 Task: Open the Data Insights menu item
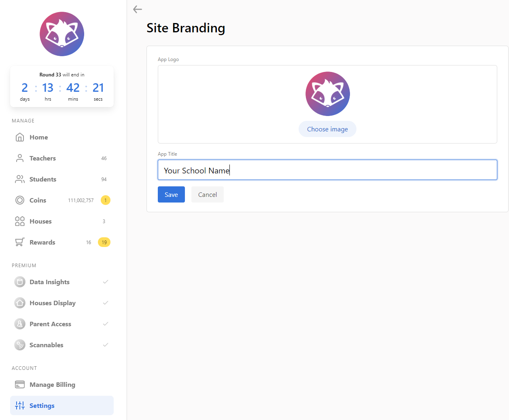[49, 282]
